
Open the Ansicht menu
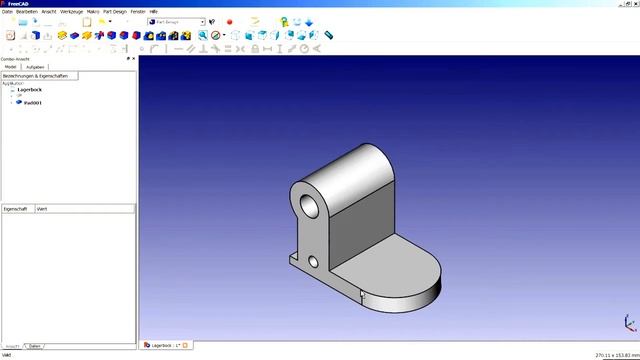49,12
